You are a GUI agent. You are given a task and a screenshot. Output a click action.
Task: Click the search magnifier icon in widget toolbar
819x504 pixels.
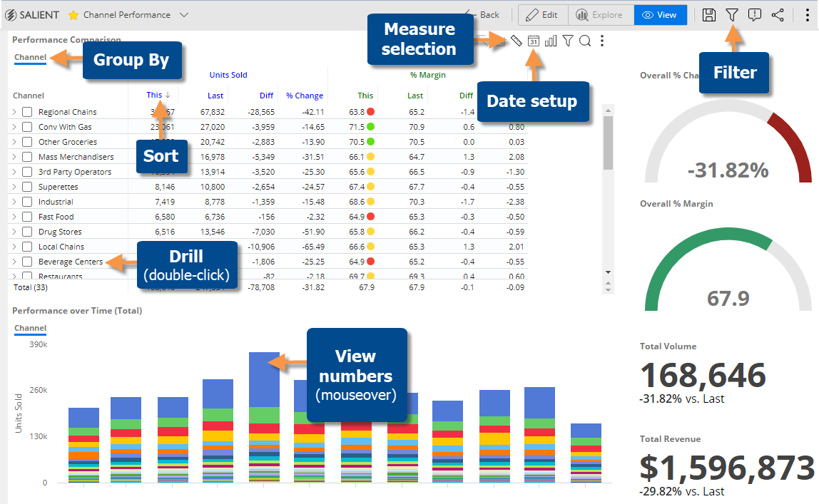(x=585, y=41)
